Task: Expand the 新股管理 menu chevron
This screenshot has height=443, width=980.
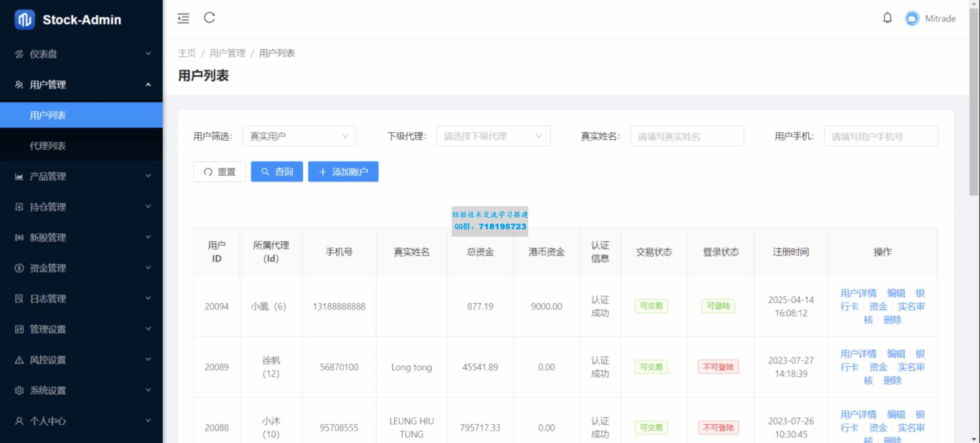Action: click(148, 237)
